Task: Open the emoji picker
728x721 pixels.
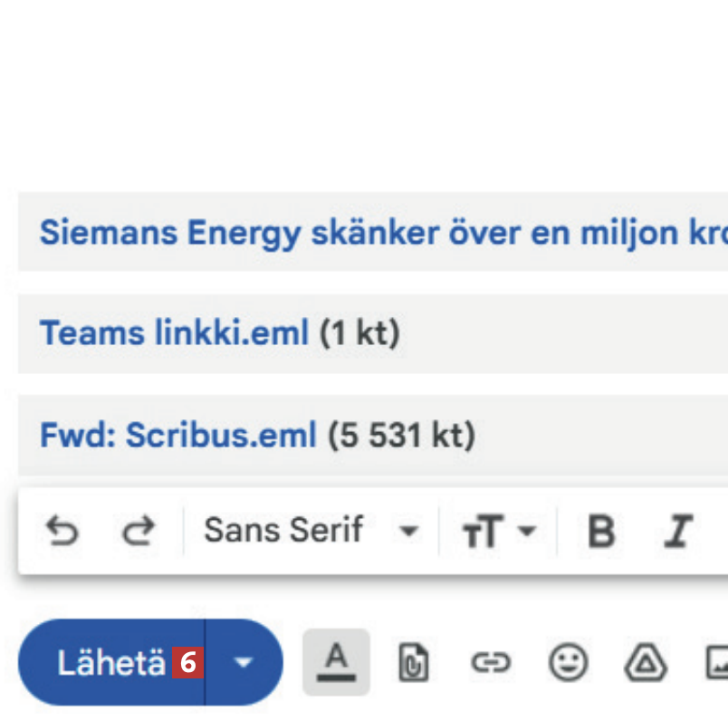Action: pyautogui.click(x=569, y=664)
